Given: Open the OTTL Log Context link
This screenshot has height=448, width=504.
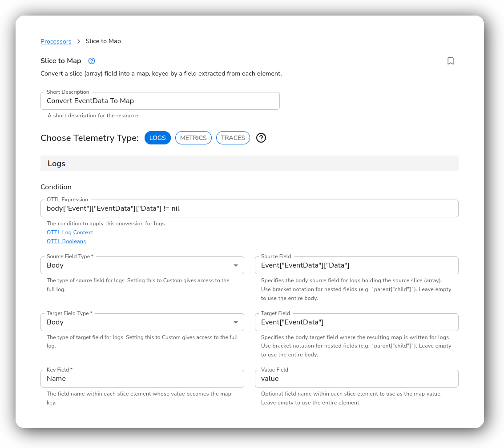Looking at the screenshot, I should point(70,232).
